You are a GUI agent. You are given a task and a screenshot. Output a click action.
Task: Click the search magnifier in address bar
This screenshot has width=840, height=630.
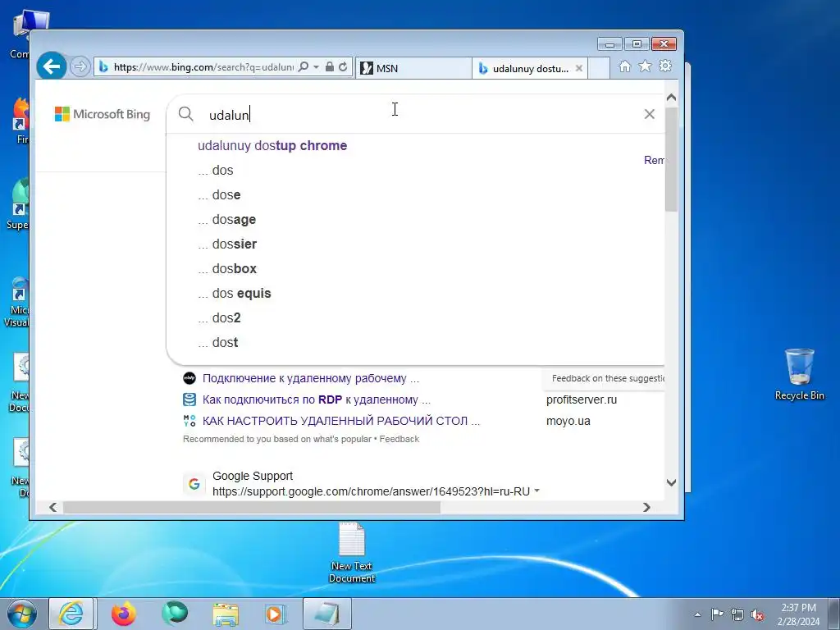coord(304,67)
